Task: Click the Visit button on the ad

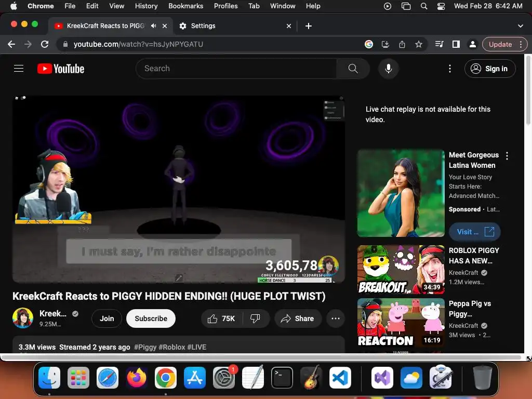Action: (x=475, y=232)
